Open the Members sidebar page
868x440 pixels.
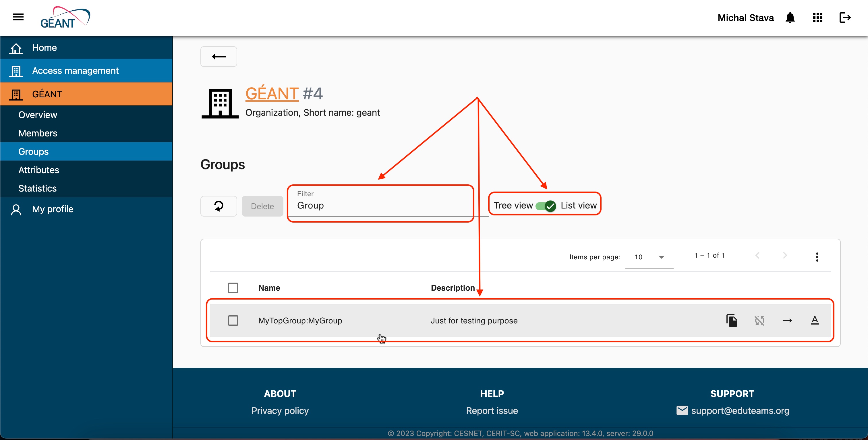pyautogui.click(x=86, y=133)
